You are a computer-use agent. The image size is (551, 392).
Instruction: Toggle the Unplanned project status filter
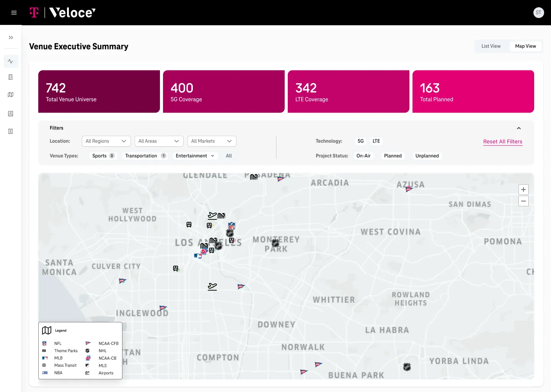427,156
